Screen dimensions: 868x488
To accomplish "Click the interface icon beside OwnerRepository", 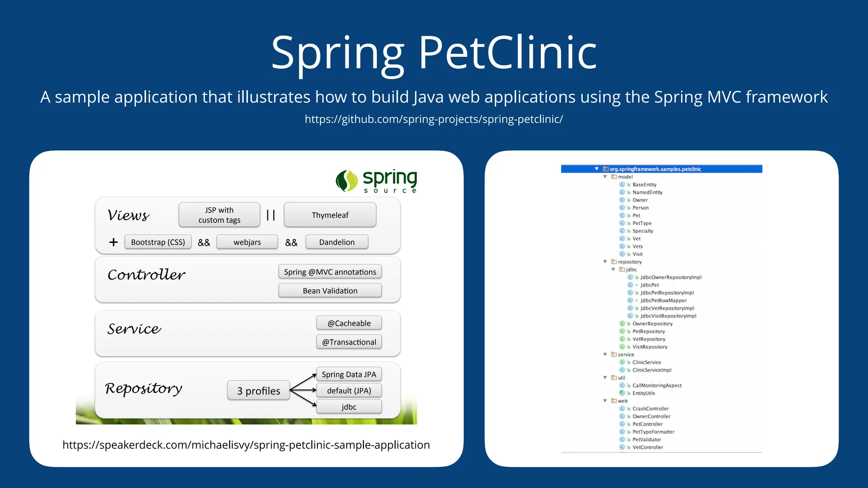I will click(x=622, y=324).
